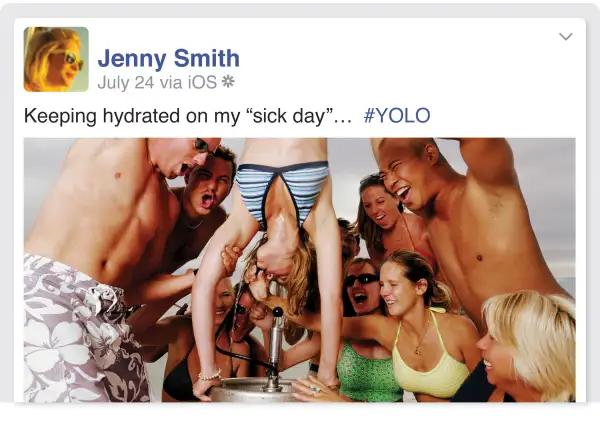Open the post options chevron menu
This screenshot has width=600, height=432.
tap(566, 36)
